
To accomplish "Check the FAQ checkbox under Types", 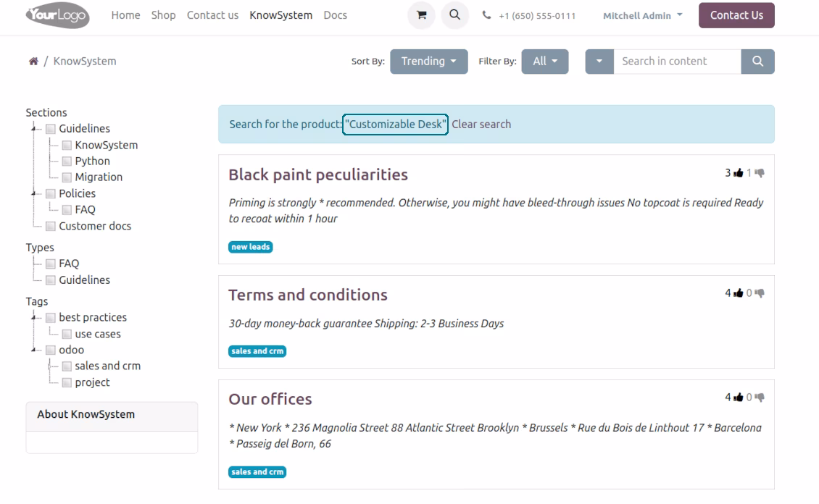I will (51, 264).
